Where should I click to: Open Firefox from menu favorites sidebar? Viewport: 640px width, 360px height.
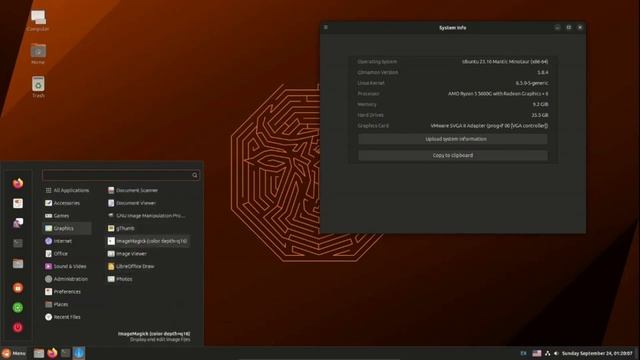[18, 183]
